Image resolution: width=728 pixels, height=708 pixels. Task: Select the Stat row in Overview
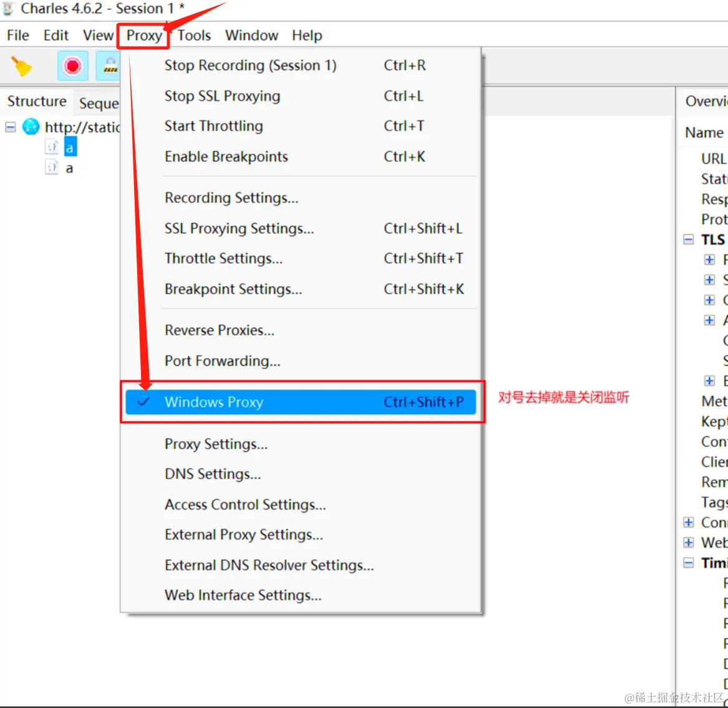tap(714, 179)
